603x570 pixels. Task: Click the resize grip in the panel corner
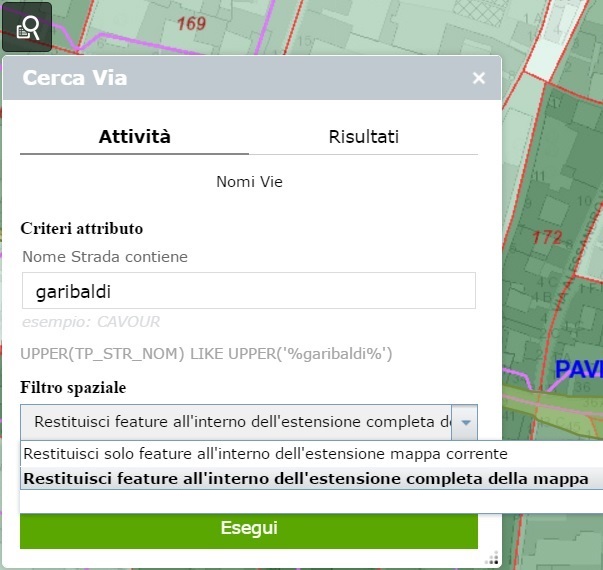493,558
